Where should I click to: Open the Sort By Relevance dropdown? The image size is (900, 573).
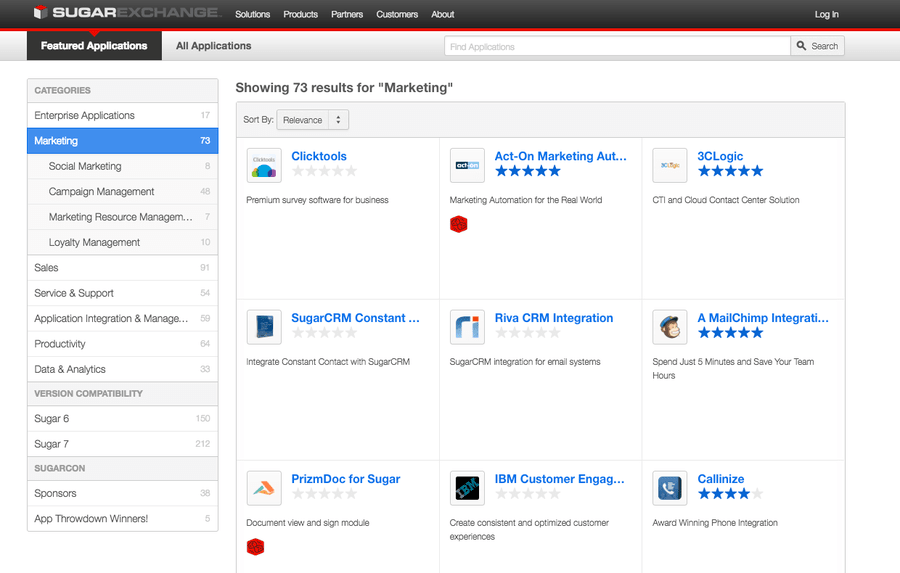pyautogui.click(x=312, y=120)
